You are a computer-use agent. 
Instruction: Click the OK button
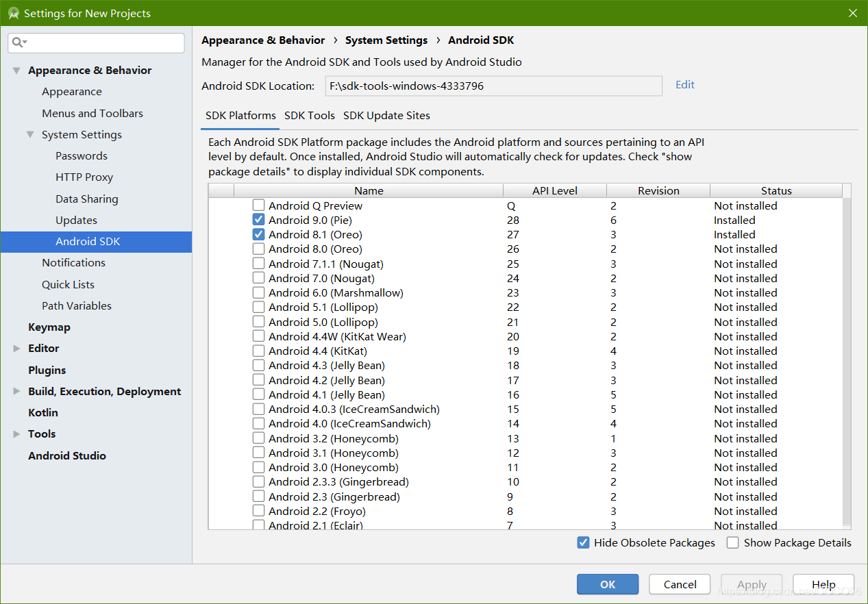click(x=608, y=584)
